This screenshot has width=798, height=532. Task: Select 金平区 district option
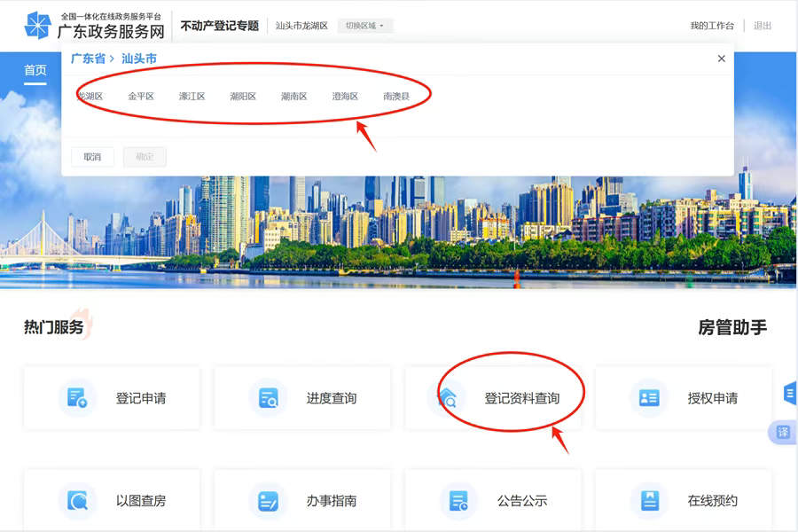[x=140, y=96]
